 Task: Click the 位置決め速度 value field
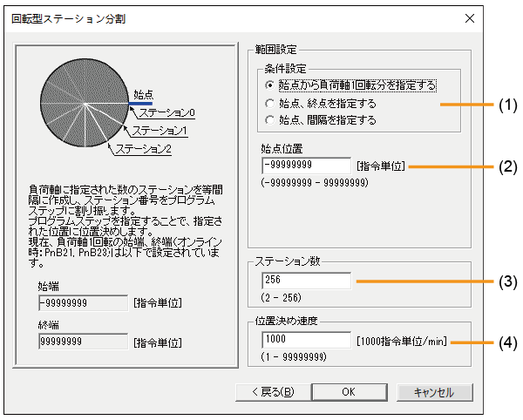(305, 340)
